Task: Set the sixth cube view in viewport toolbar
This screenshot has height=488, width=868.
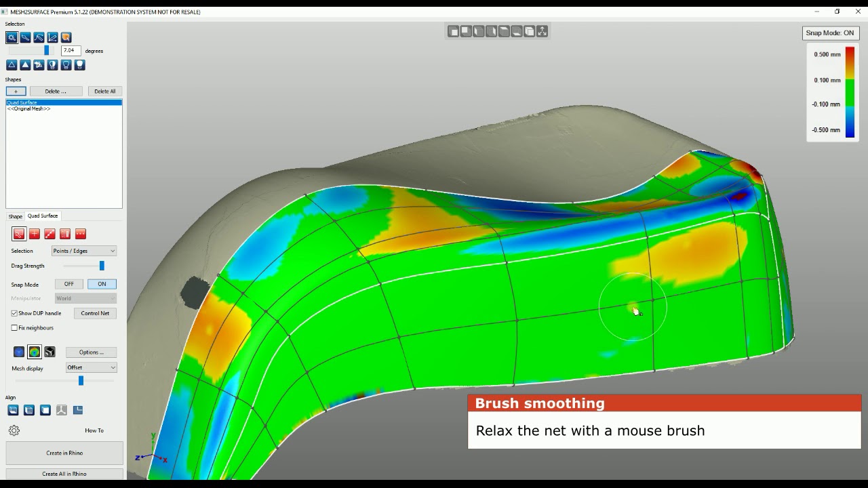Action: tap(517, 31)
